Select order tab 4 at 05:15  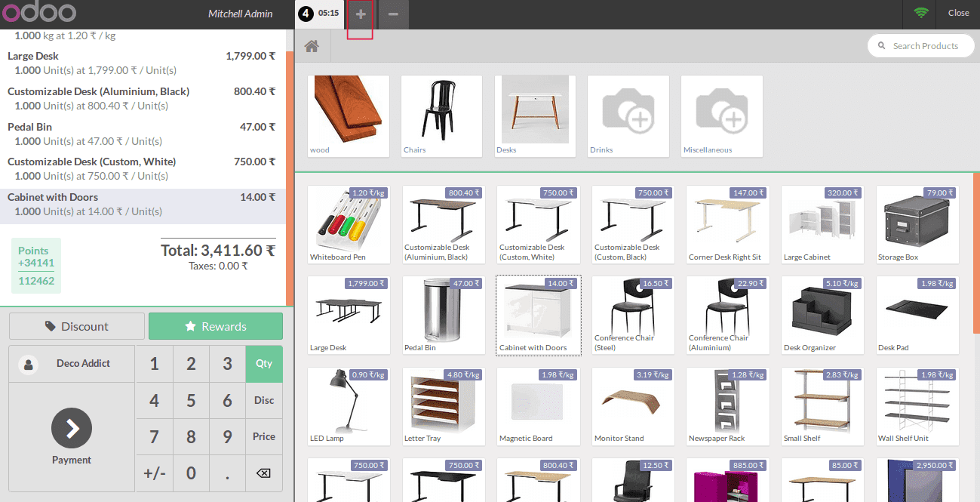(320, 14)
